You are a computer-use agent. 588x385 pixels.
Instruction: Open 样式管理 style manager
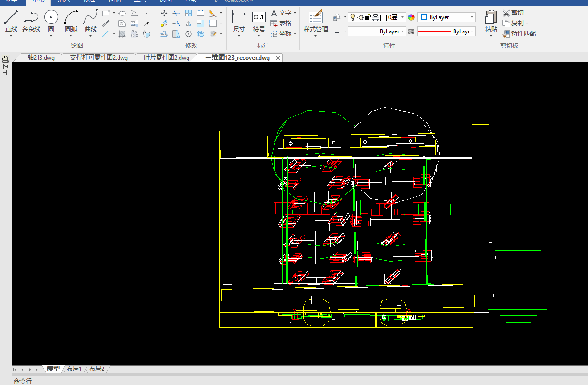pos(316,21)
